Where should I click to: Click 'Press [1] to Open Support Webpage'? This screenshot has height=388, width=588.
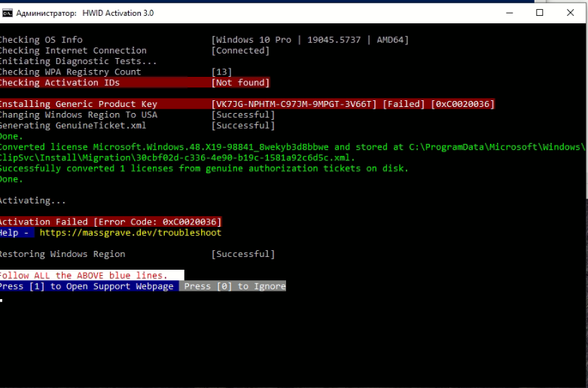(87, 286)
